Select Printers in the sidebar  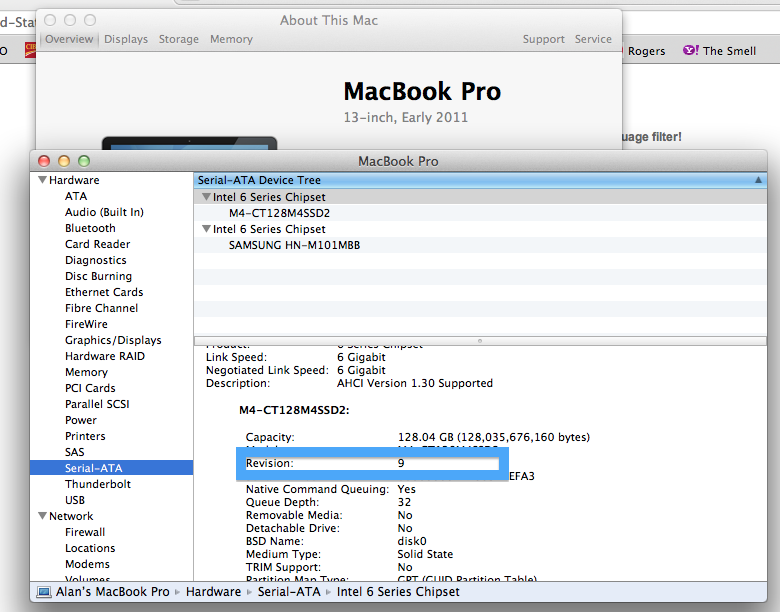point(85,436)
